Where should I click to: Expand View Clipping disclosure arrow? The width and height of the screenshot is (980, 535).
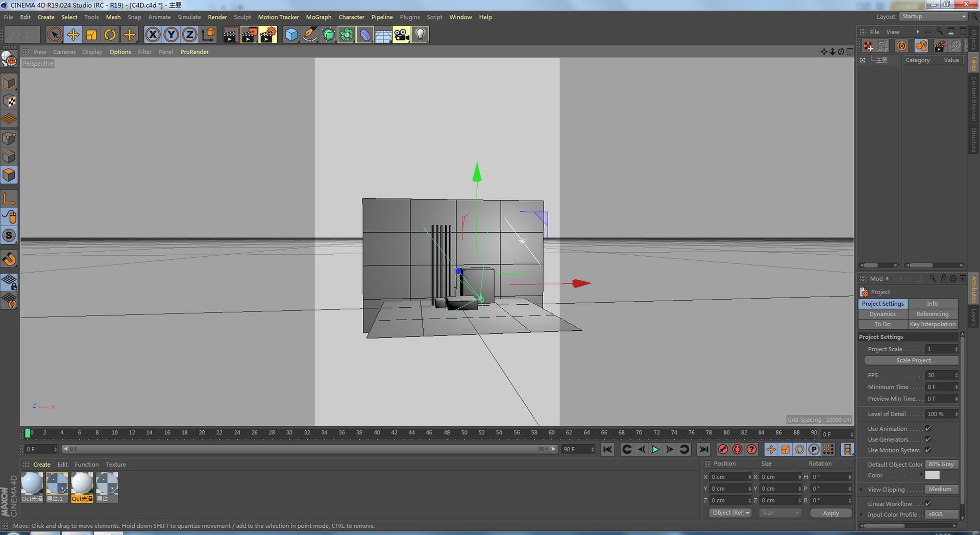click(862, 490)
